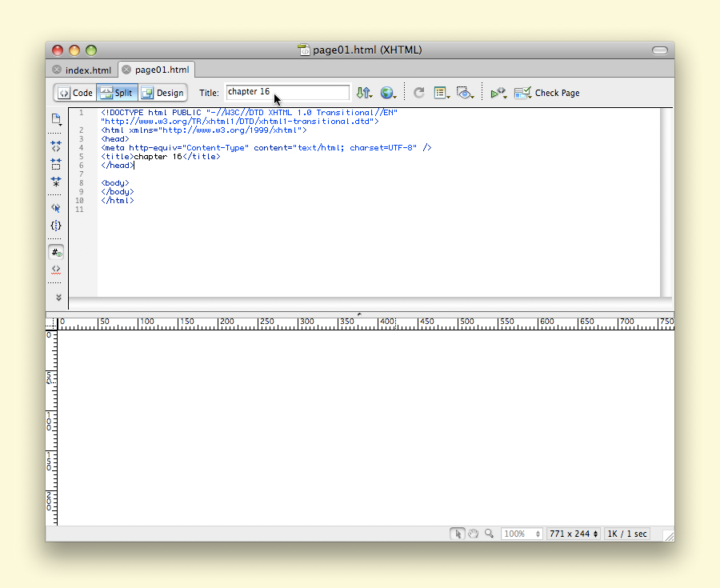Select the Zoom magnifier tool
720x588 pixels.
[489, 534]
